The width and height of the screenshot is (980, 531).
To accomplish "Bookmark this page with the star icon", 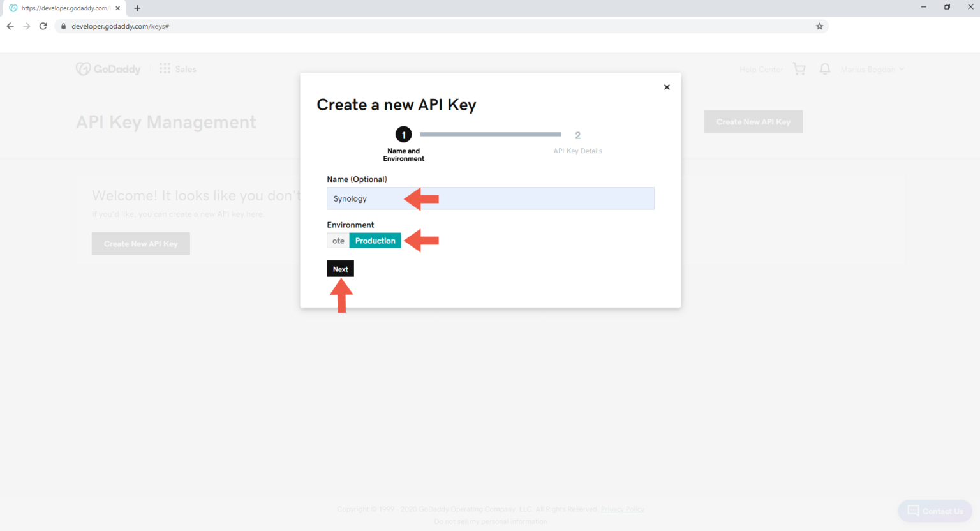I will (819, 26).
